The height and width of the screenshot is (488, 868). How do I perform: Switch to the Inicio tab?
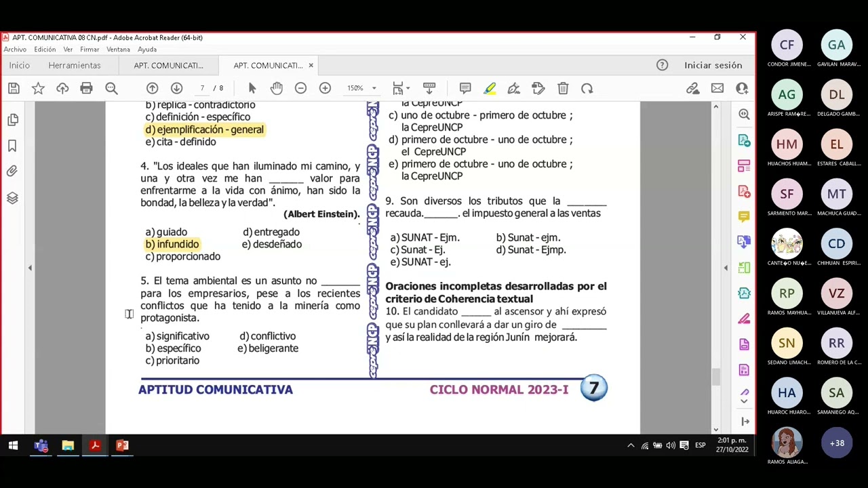(19, 65)
